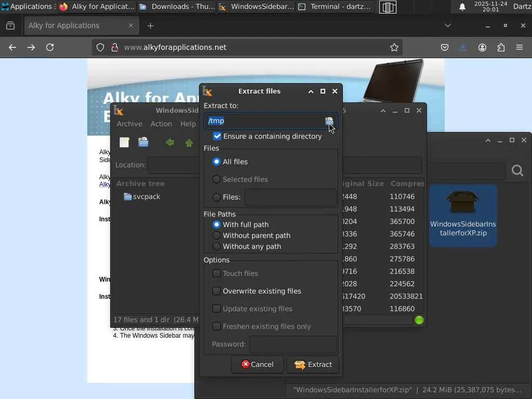
Task: Select WindowsSidebarInstallerforXP.zip file icon
Action: pos(463,215)
